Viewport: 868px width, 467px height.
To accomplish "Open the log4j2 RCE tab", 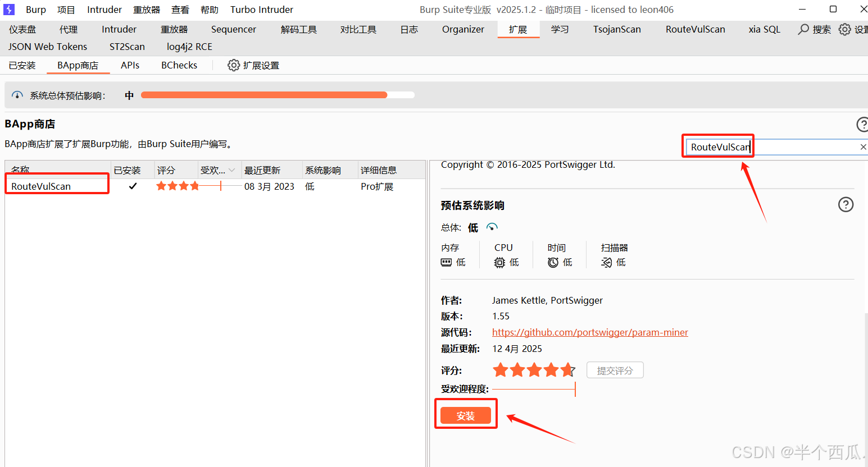I will pos(189,47).
